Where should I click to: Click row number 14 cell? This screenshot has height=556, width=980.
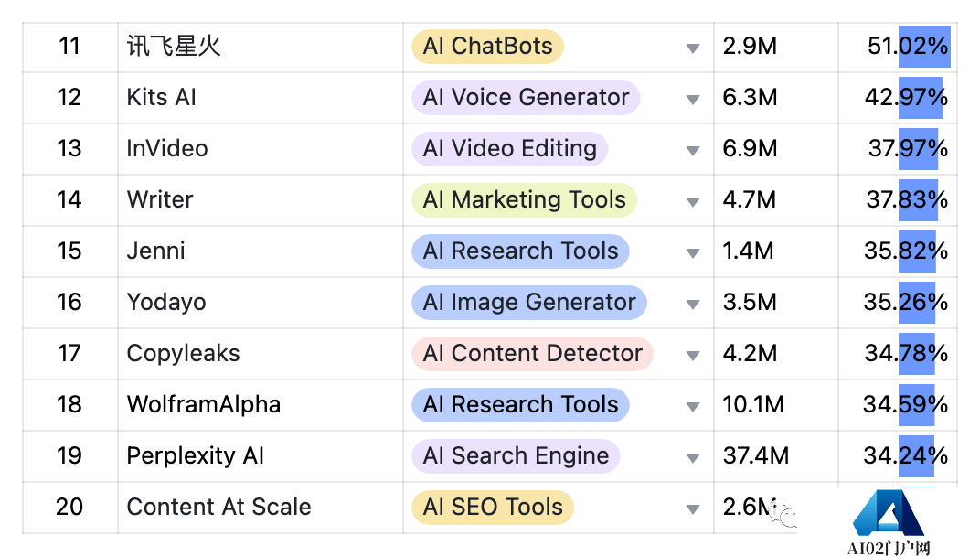[x=70, y=200]
